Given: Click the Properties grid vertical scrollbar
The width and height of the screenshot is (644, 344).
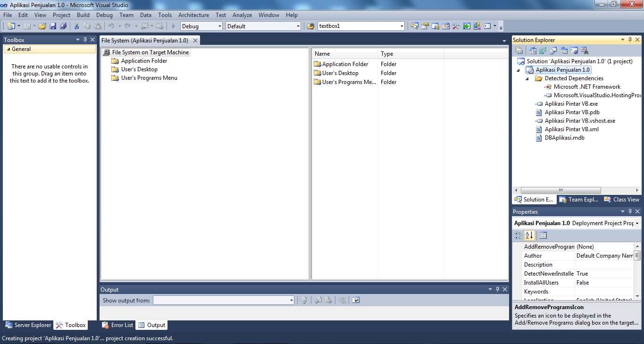Looking at the screenshot, I should (x=637, y=256).
